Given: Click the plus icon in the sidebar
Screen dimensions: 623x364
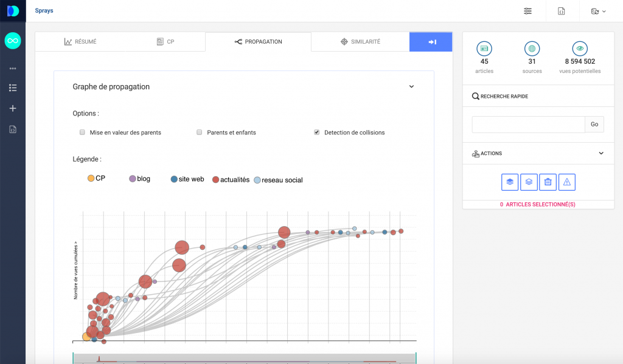Looking at the screenshot, I should point(13,108).
